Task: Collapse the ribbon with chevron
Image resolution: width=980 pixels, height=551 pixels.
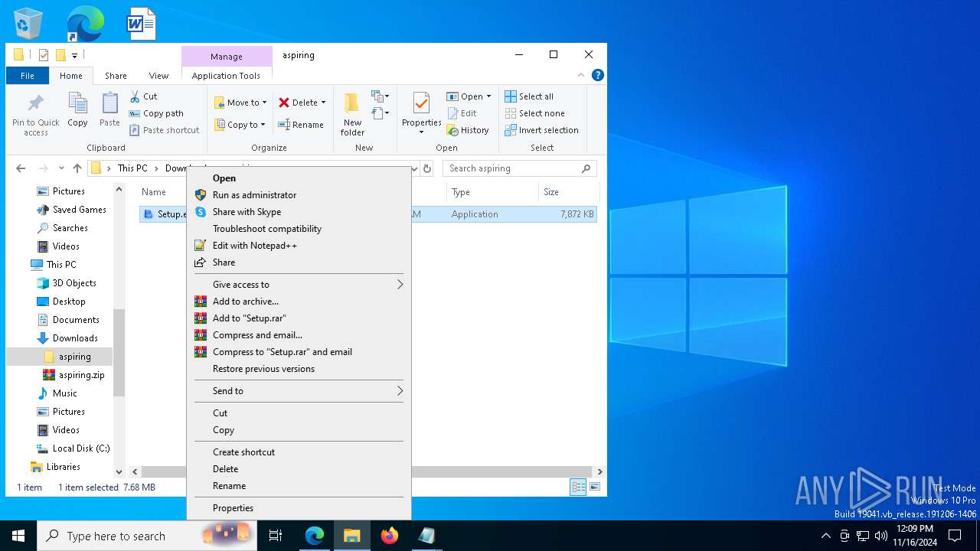Action: point(581,75)
